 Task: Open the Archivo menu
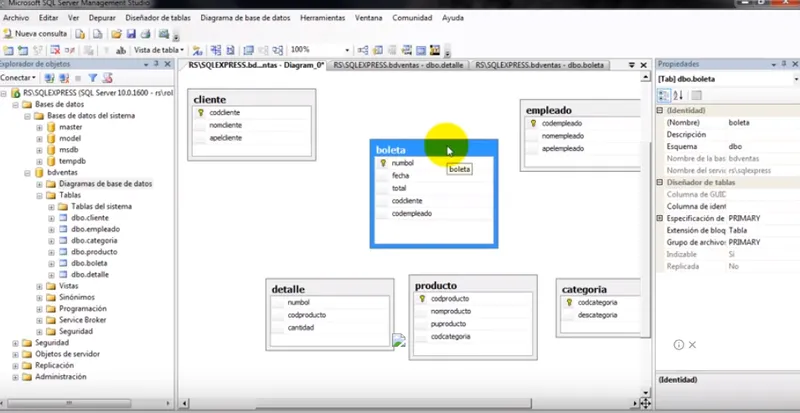(x=16, y=18)
